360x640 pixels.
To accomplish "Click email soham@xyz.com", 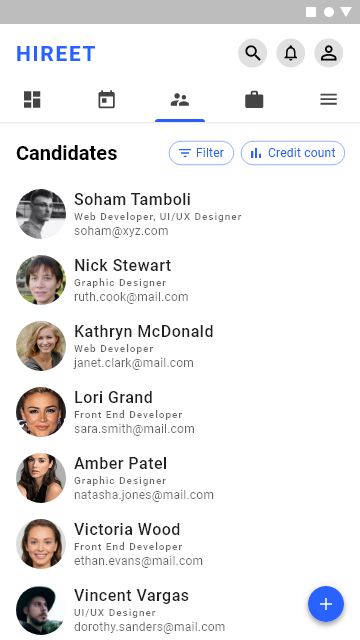I will point(121,231).
